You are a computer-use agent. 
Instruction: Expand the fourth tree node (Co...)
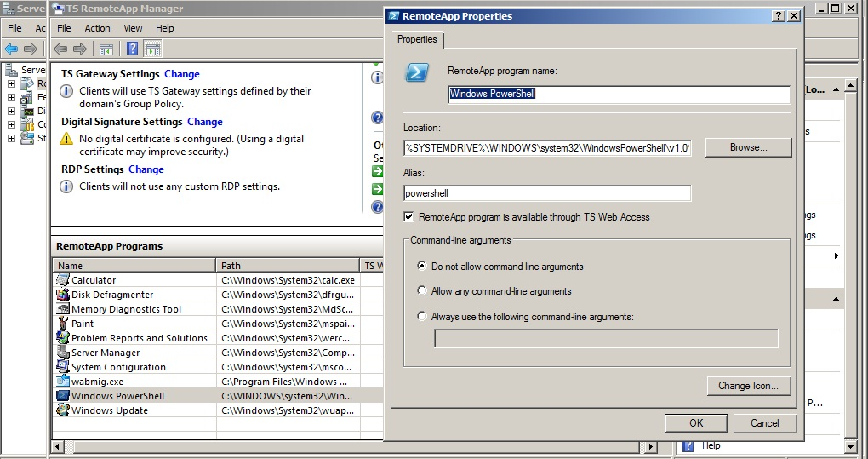11,124
